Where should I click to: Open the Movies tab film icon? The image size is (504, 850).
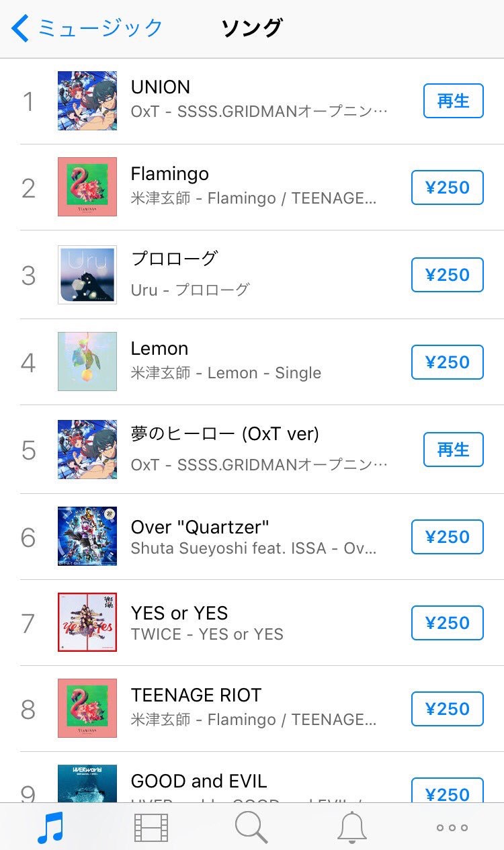pyautogui.click(x=151, y=827)
